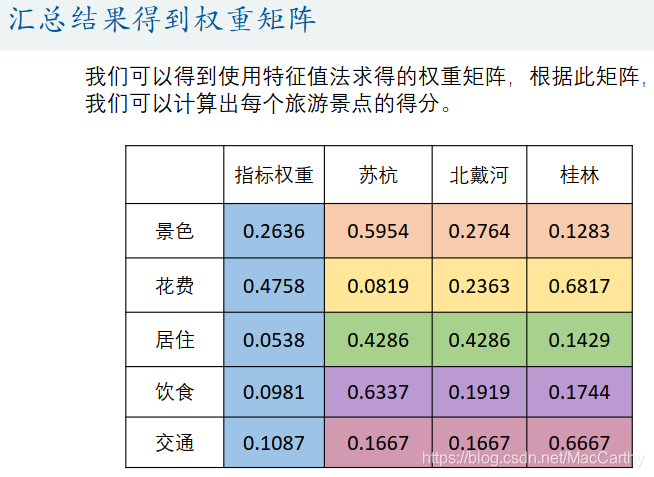The width and height of the screenshot is (654, 477).
Task: Click the title 汇总结果得到权重矩阵
Action: click(162, 19)
